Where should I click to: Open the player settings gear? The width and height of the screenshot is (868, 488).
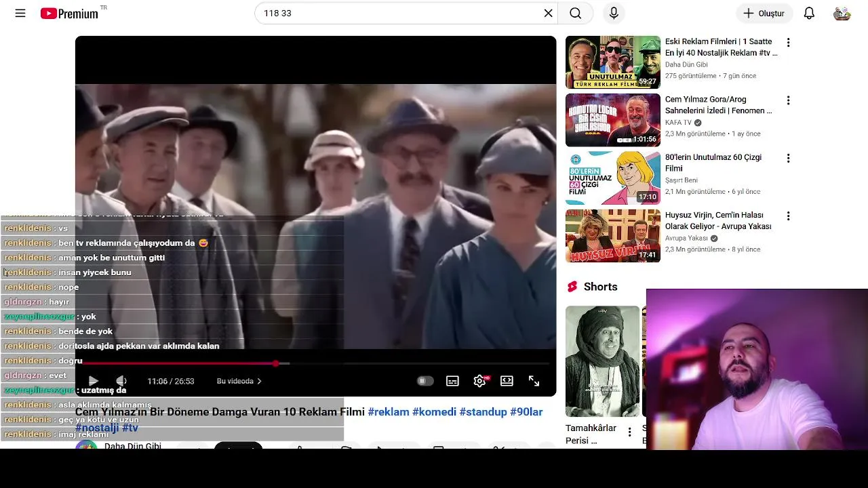[x=480, y=381]
